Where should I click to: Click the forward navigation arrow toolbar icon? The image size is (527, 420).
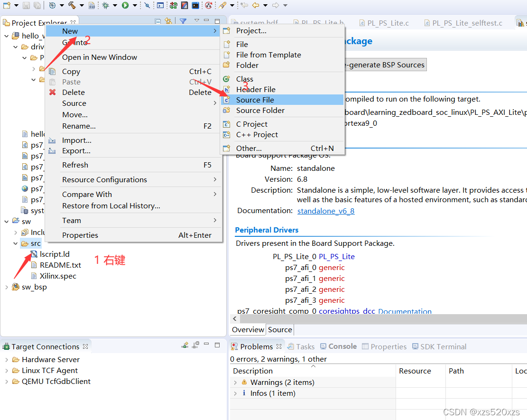276,5
